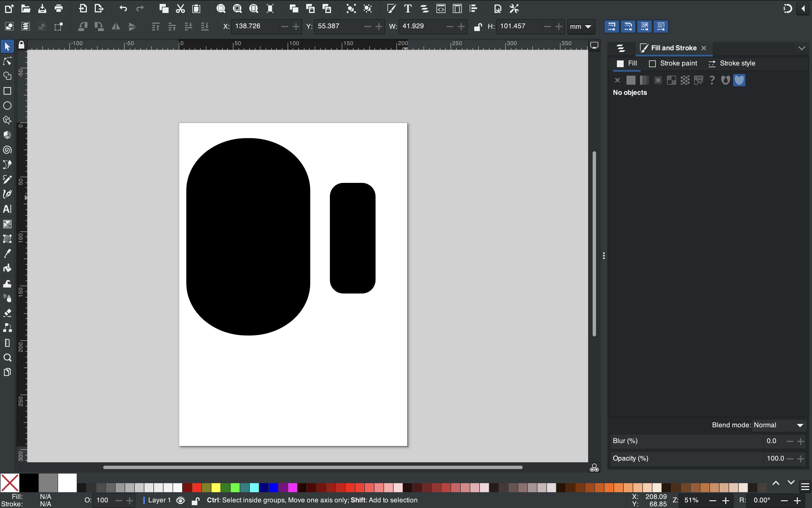
Task: Show next palette row arrow
Action: (791, 483)
